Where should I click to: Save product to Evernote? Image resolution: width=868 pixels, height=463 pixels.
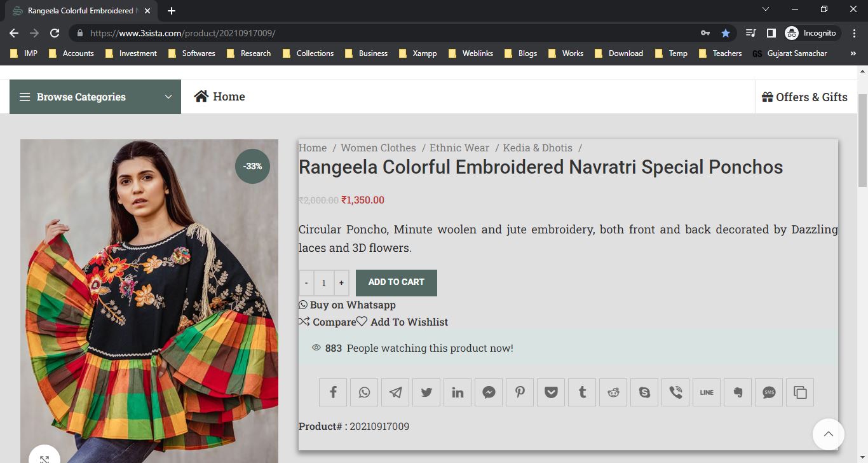(738, 392)
